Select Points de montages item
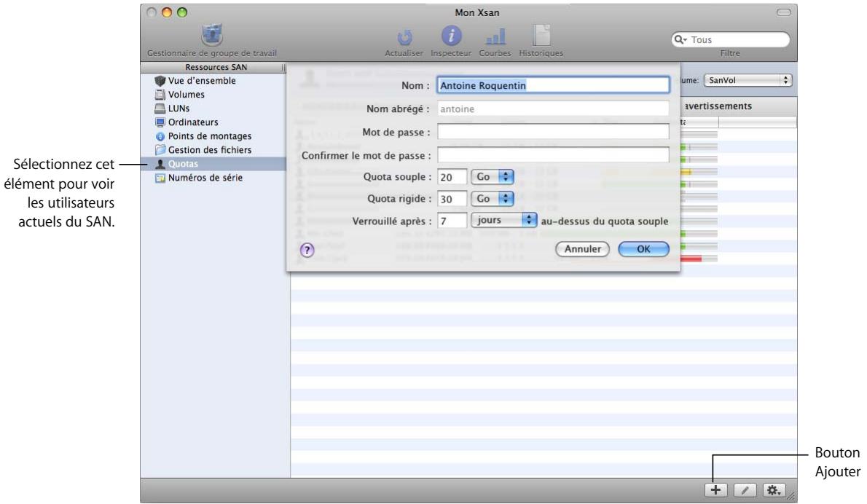 (210, 136)
